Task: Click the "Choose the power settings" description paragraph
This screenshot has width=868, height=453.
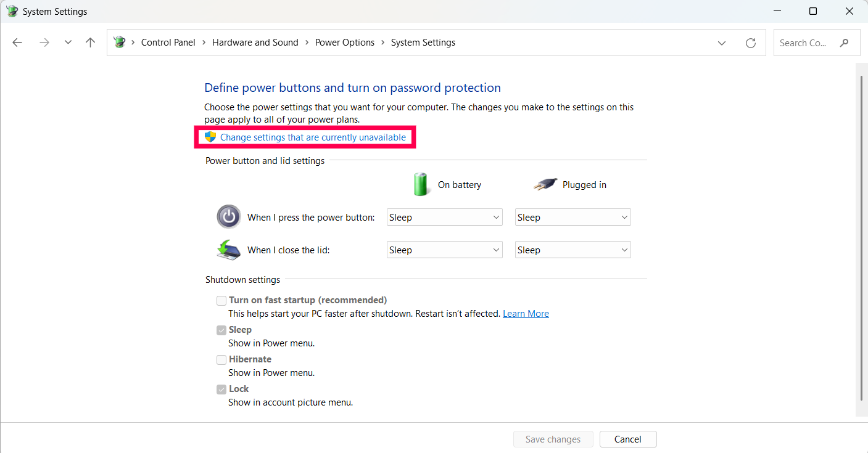Action: click(x=419, y=113)
